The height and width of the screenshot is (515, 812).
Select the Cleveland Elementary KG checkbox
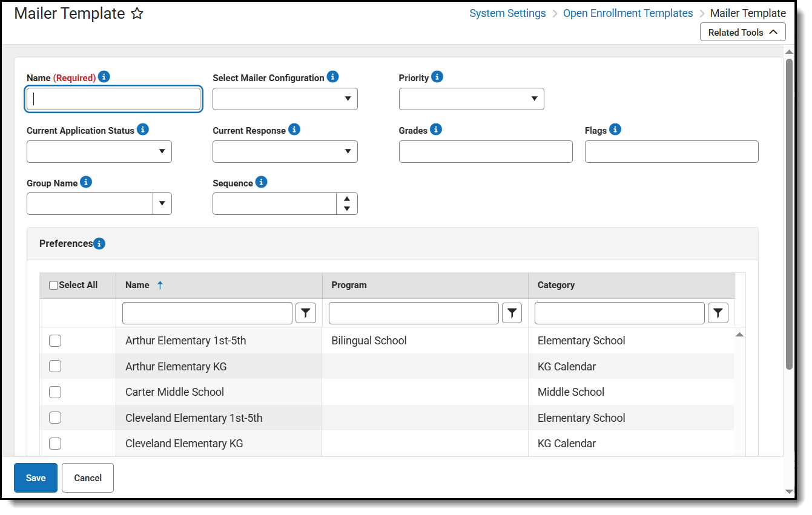55,444
